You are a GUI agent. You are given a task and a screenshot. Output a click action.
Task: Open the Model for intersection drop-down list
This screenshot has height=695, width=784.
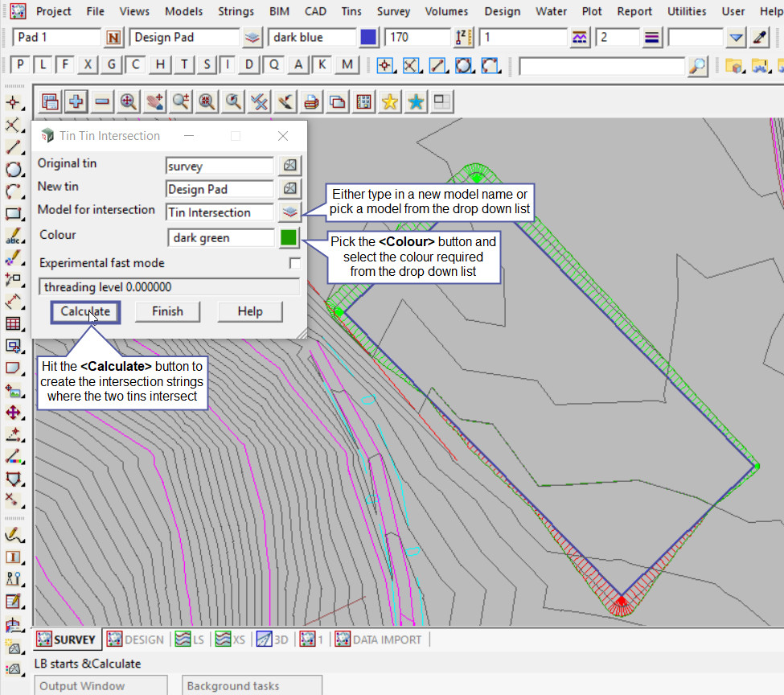pos(289,212)
